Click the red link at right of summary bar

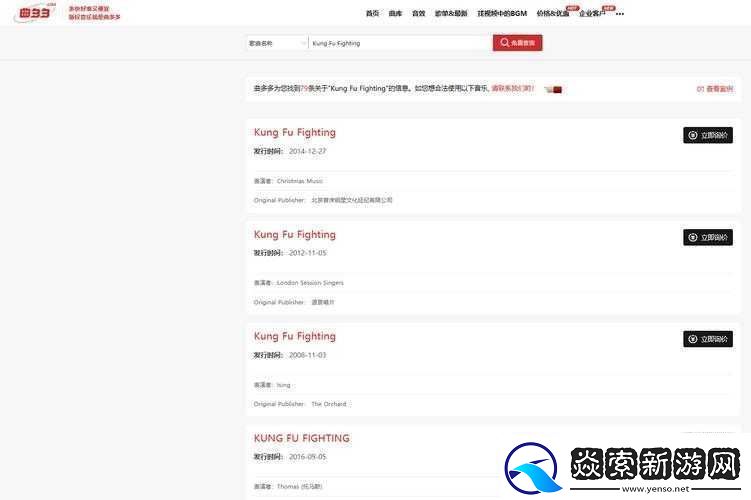pos(715,89)
